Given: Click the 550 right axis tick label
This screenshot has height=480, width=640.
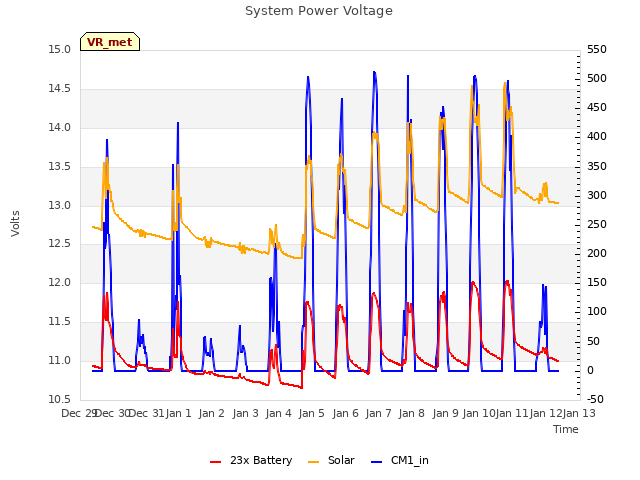Looking at the screenshot, I should click(597, 49).
